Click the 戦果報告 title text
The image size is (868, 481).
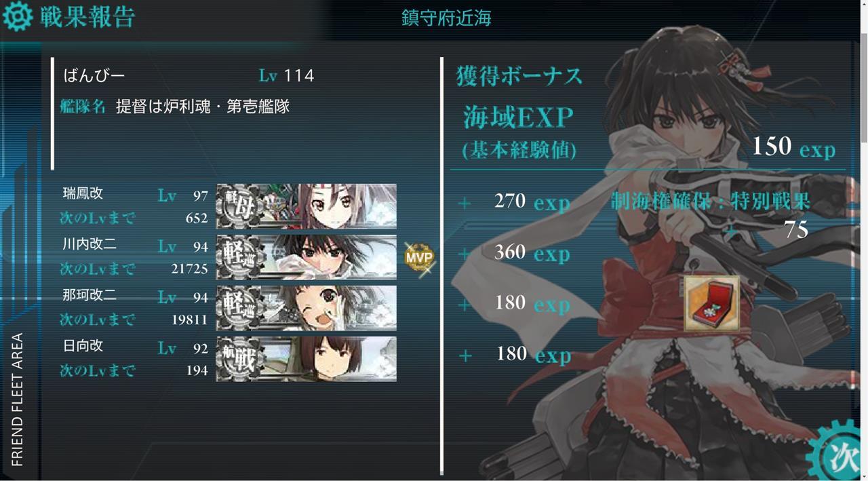[87, 16]
